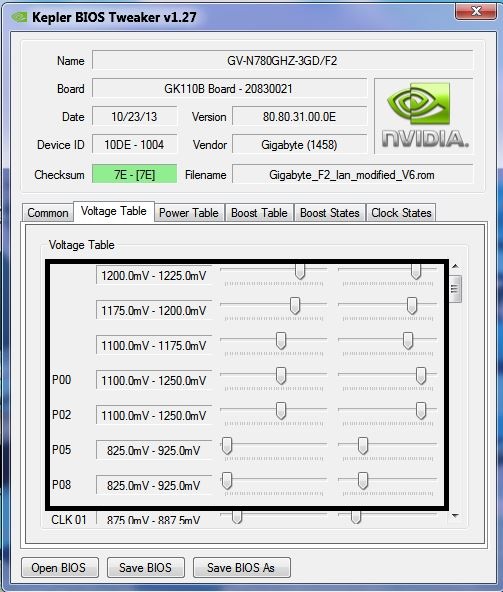The image size is (503, 592).
Task: Click the Vendor field Gigabyte (1458)
Action: pos(299,145)
